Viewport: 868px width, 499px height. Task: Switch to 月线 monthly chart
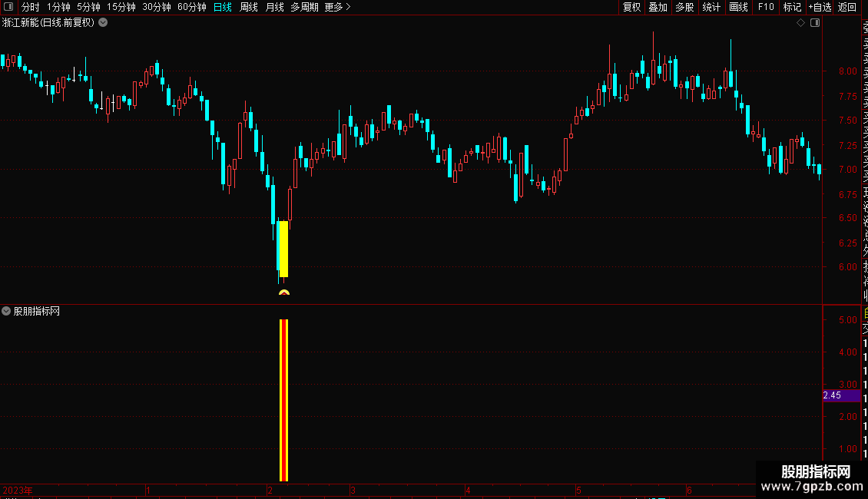click(x=274, y=7)
